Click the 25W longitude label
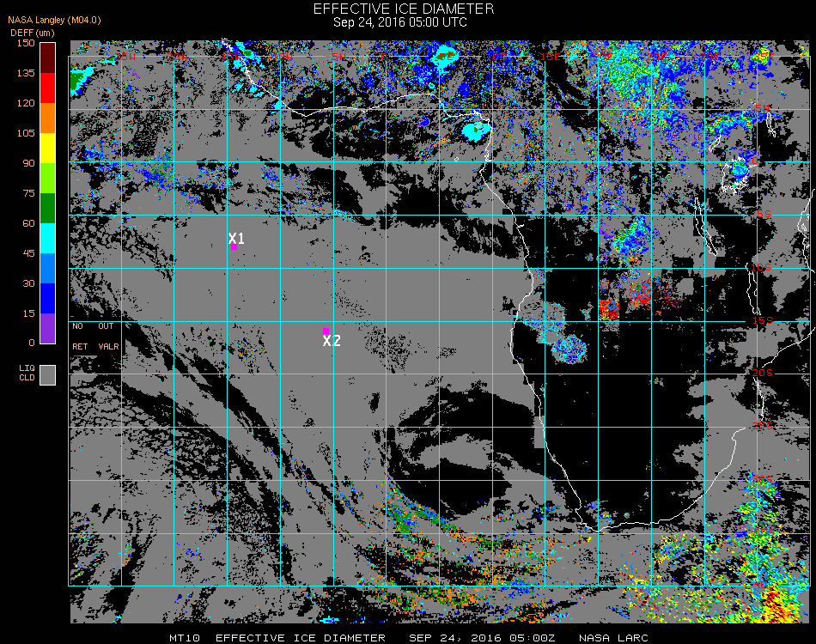 (x=125, y=57)
